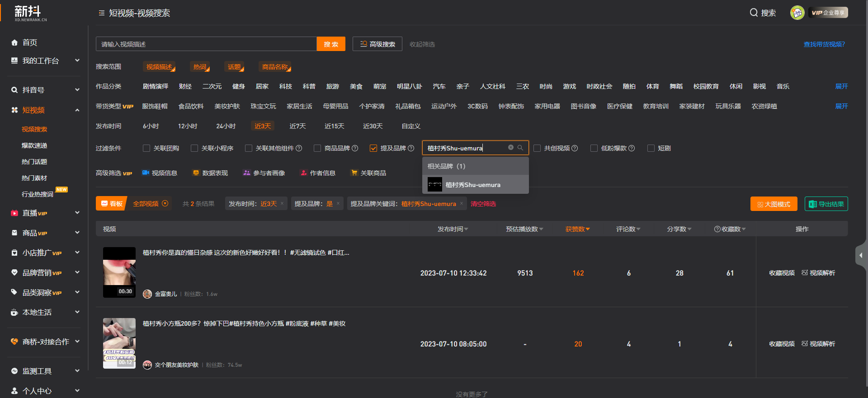Click the sidebar collapse menu icon
The image size is (868, 398).
102,13
